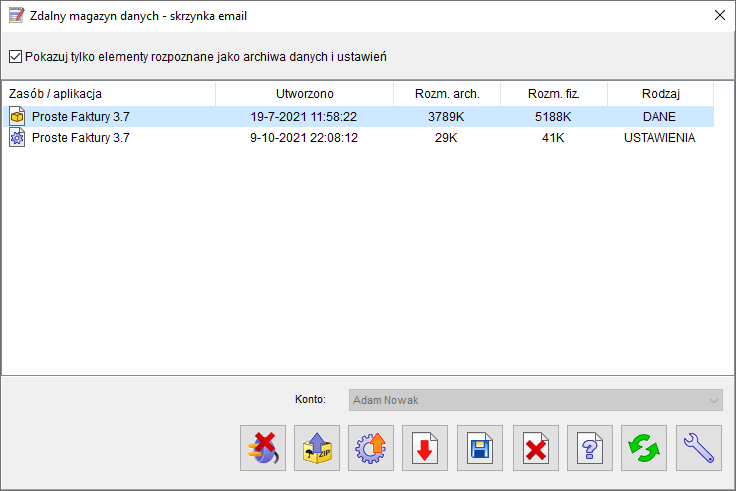Click the 'USTAWIENIA' type cell
This screenshot has height=491, width=736.
[659, 138]
